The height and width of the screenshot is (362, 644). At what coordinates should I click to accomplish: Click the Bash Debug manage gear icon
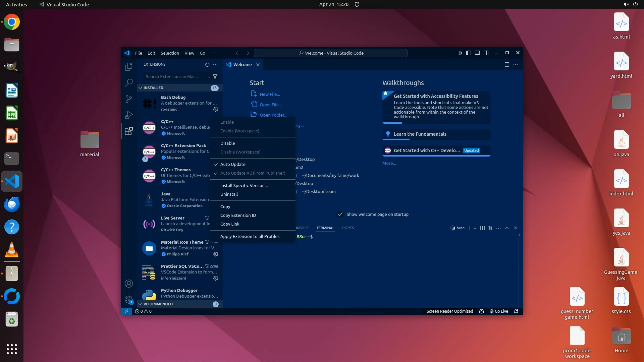(216, 109)
